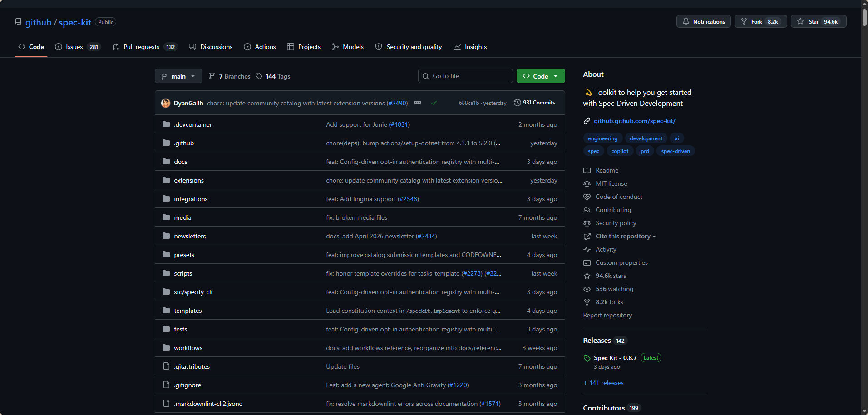Click the star icon beside 94.6k stars

pyautogui.click(x=587, y=276)
